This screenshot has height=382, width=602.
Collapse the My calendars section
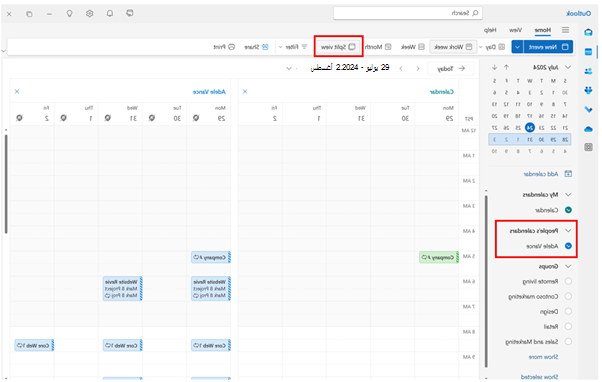point(568,195)
